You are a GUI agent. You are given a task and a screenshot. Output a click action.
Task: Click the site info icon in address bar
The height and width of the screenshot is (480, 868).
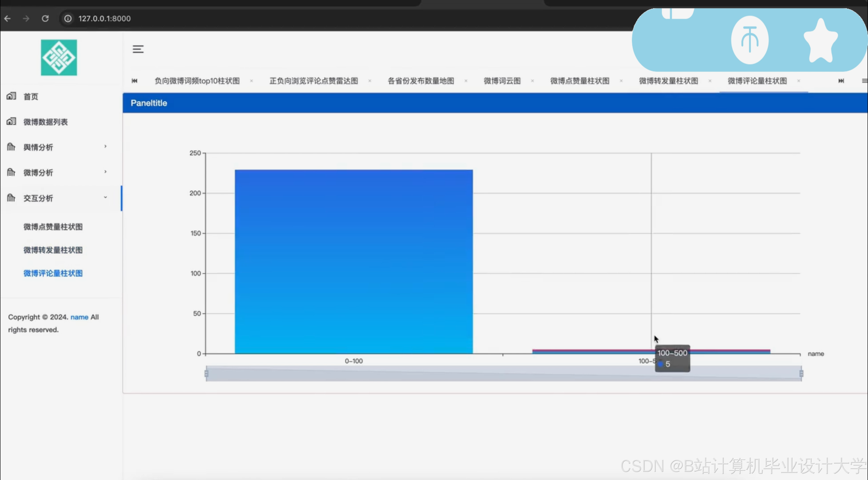(68, 18)
